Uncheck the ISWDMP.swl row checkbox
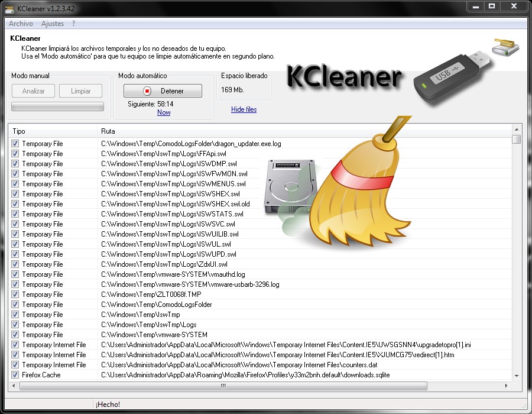 click(x=15, y=164)
